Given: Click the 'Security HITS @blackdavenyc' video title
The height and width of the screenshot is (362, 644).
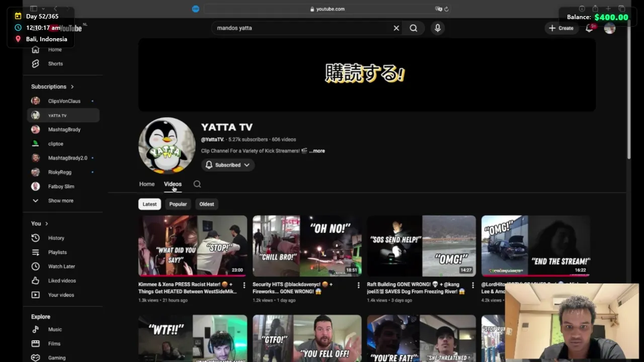Looking at the screenshot, I should coord(301,288).
